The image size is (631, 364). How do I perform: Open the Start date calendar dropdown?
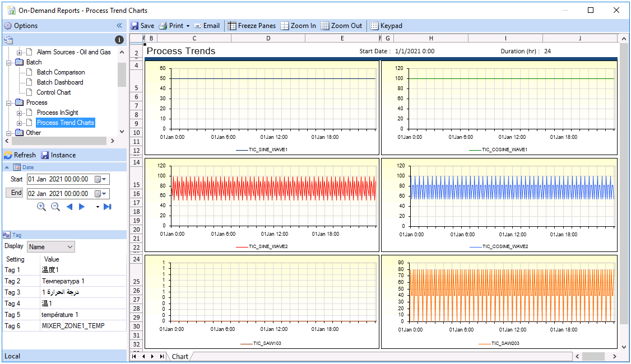101,179
